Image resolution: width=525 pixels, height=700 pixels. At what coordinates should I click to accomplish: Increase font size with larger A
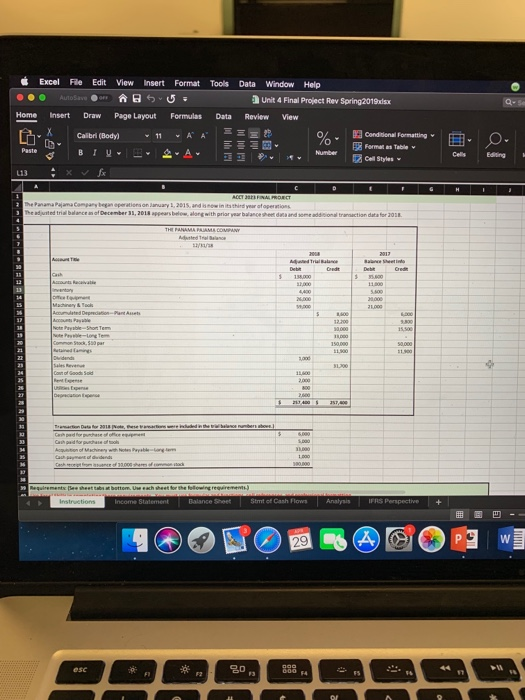(190, 135)
